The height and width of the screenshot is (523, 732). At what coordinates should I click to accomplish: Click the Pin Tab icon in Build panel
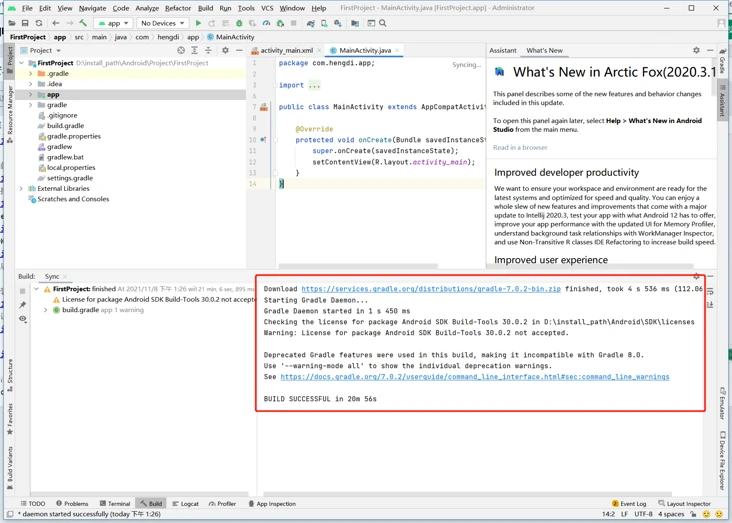pyautogui.click(x=22, y=305)
